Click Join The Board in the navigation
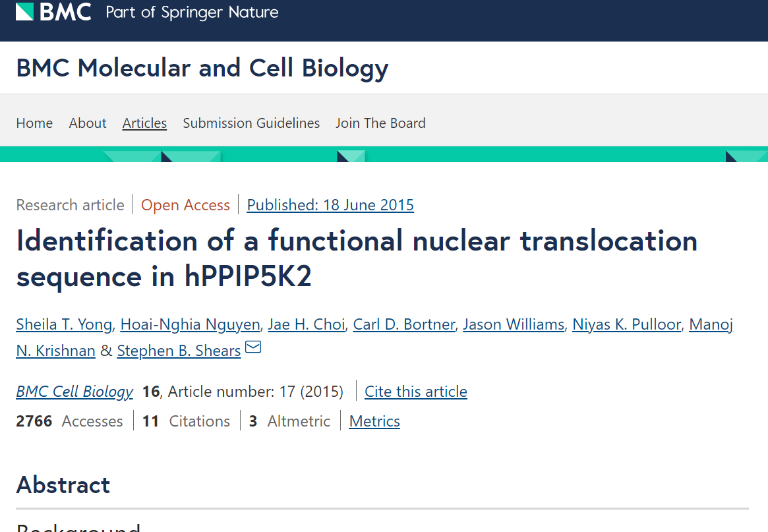The image size is (768, 532). (380, 123)
